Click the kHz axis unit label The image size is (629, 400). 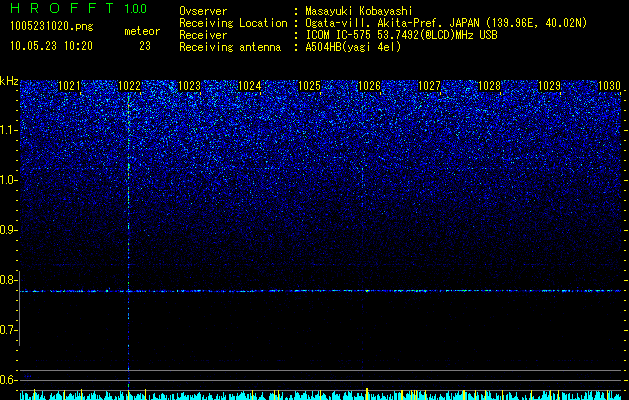[9, 82]
